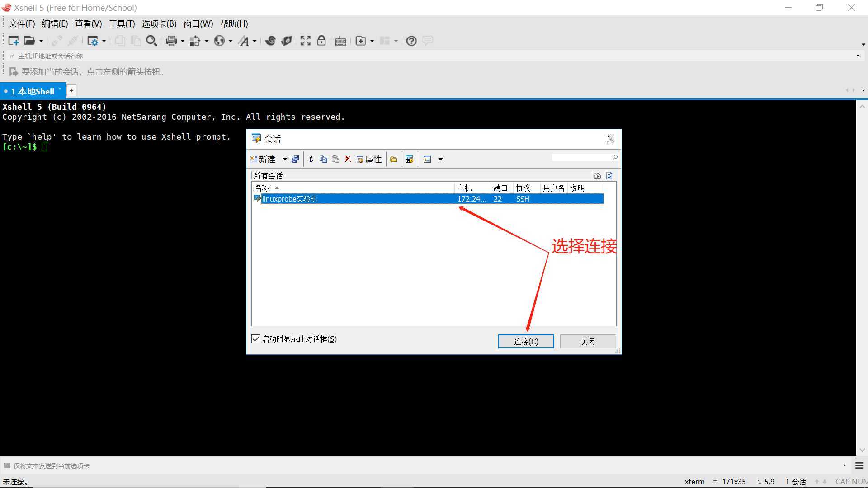868x488 pixels.
Task: Toggle full screen with arrows icon
Action: pyautogui.click(x=306, y=41)
